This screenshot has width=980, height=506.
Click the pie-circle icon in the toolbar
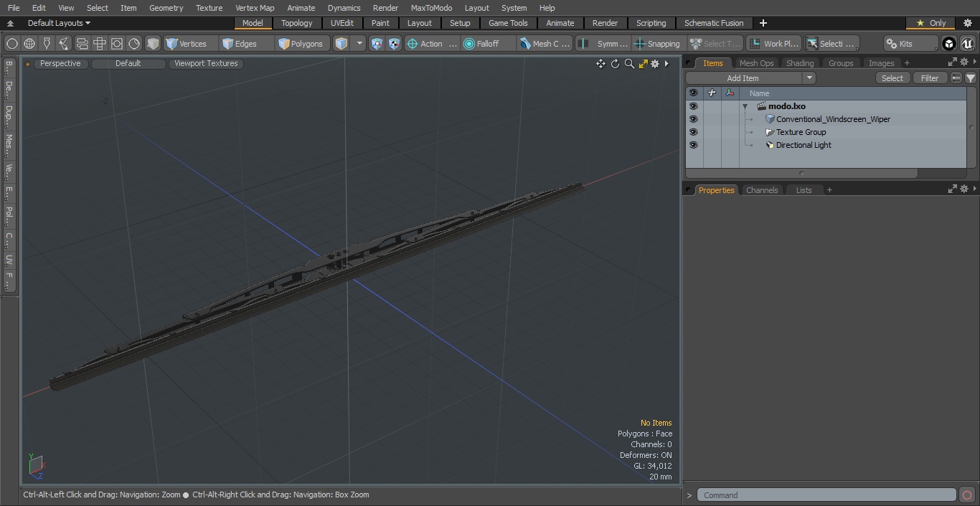[134, 44]
